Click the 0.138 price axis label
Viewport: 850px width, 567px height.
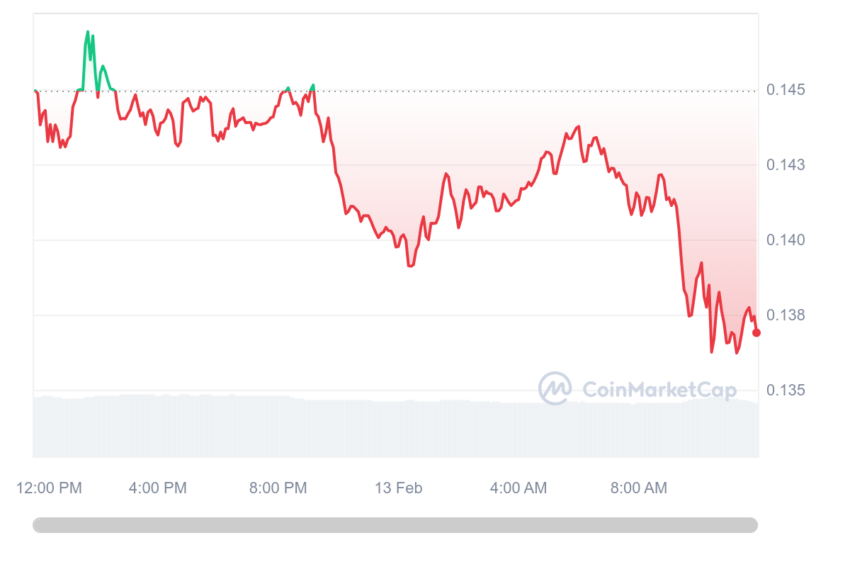click(x=785, y=315)
